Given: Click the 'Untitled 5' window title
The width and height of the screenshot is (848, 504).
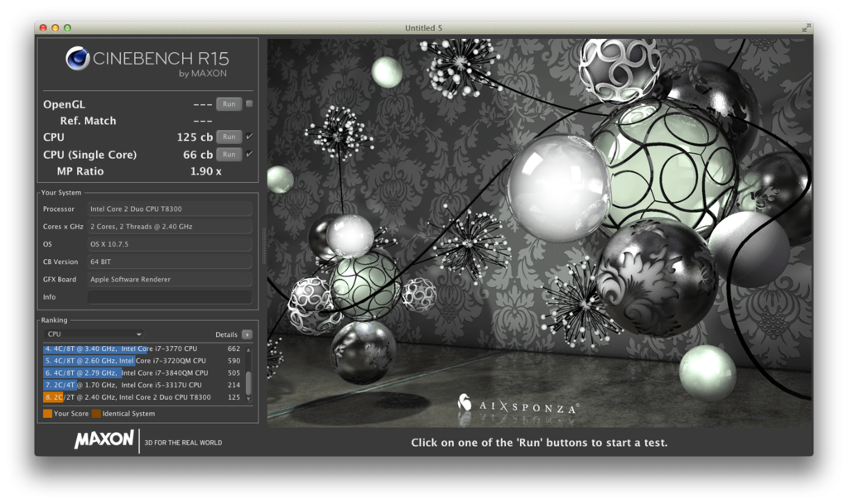Looking at the screenshot, I should click(423, 28).
